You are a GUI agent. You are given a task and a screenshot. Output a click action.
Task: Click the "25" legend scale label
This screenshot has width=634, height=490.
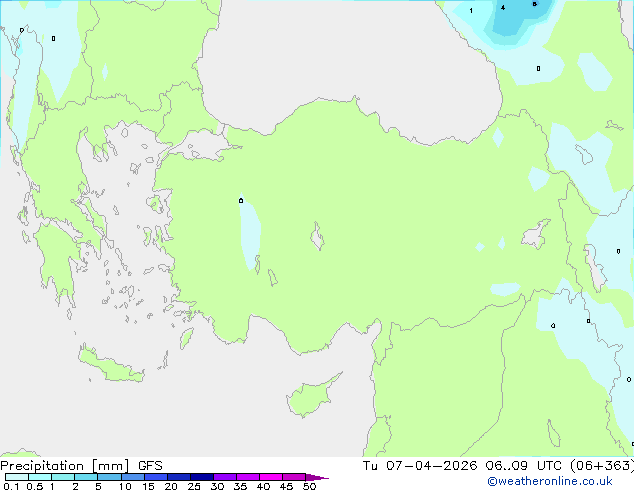194,486
